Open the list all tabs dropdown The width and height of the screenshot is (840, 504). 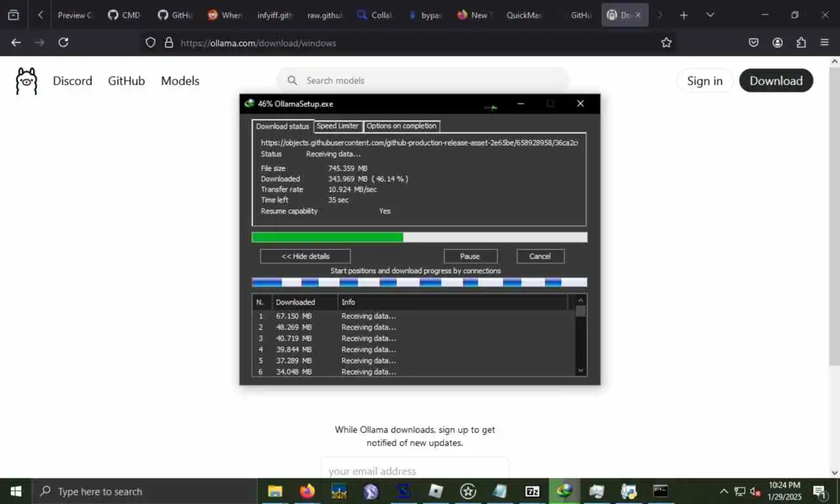710,14
